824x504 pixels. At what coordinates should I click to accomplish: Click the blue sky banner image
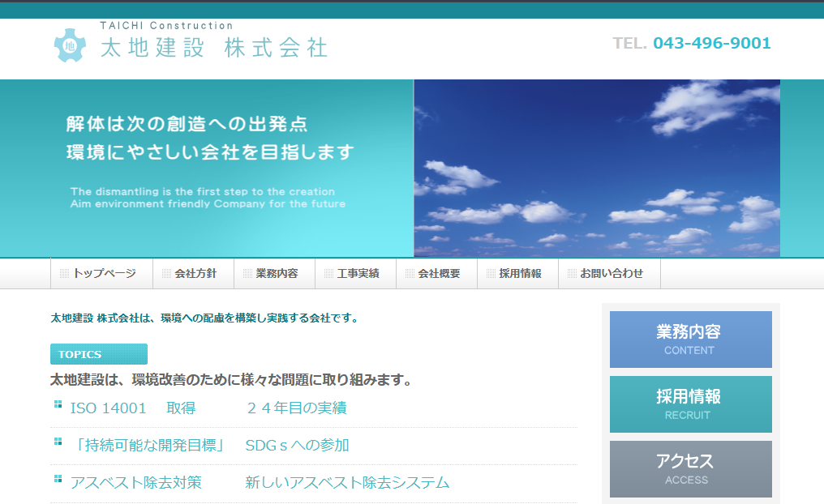[x=597, y=168]
